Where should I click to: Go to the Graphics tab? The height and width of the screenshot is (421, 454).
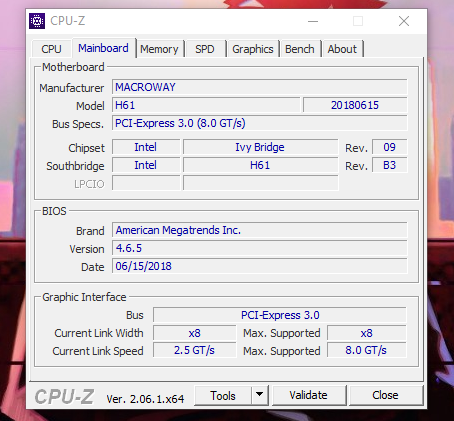(253, 49)
